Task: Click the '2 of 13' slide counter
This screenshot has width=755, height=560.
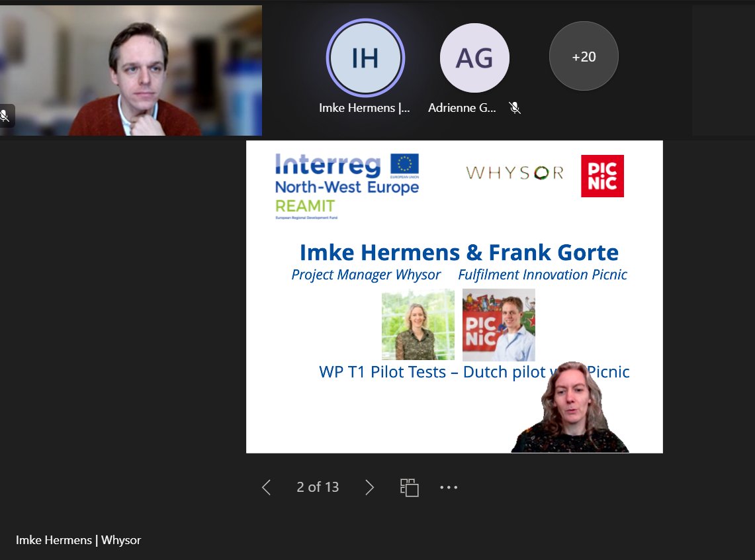Action: 318,487
